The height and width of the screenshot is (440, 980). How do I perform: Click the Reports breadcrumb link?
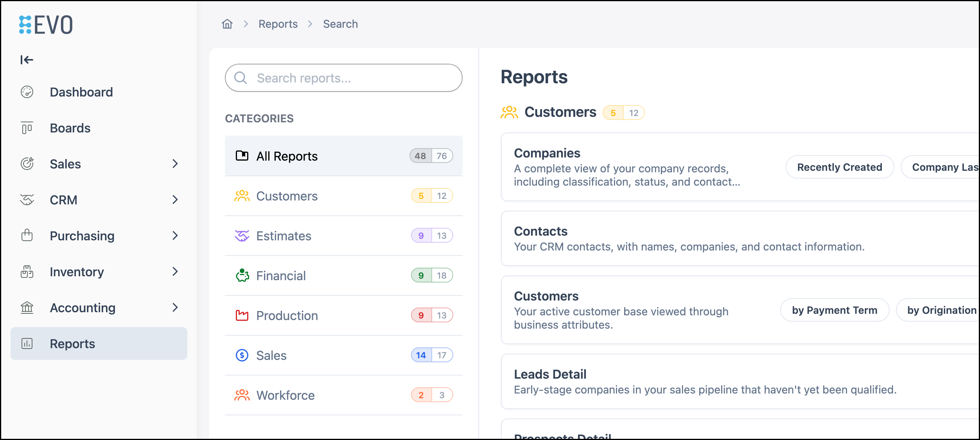coord(278,24)
